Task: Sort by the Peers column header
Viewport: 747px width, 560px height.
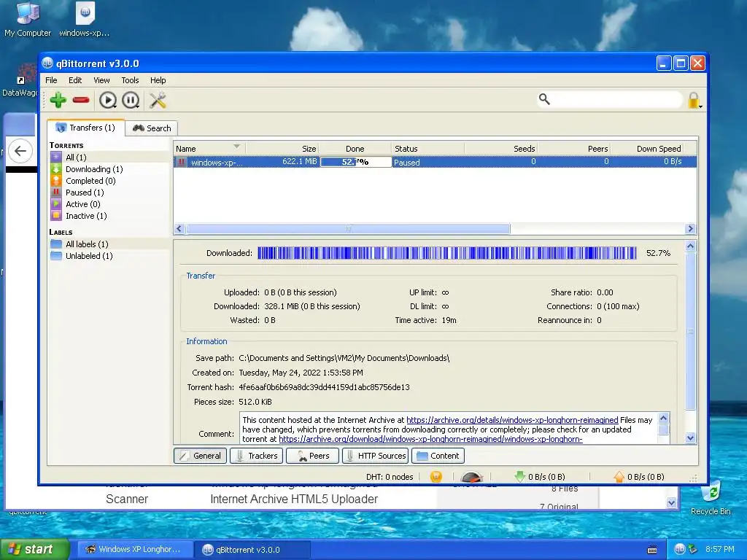Action: pyautogui.click(x=574, y=149)
